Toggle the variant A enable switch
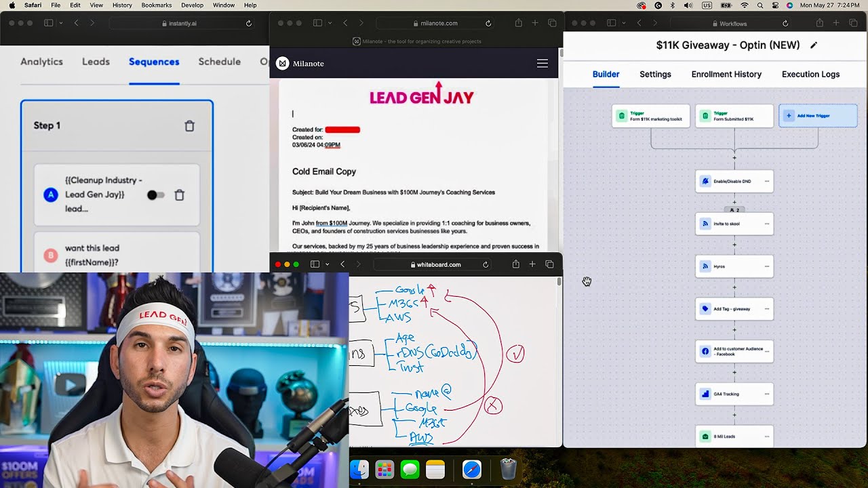The height and width of the screenshot is (488, 868). click(x=155, y=195)
